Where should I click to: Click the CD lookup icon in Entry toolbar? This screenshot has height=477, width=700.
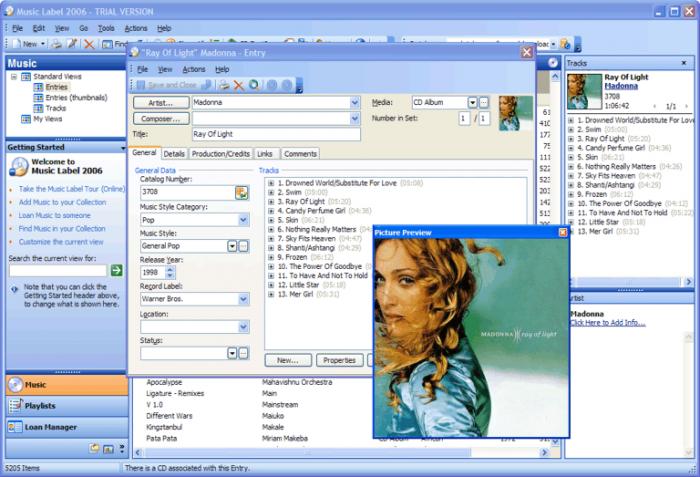tap(254, 85)
